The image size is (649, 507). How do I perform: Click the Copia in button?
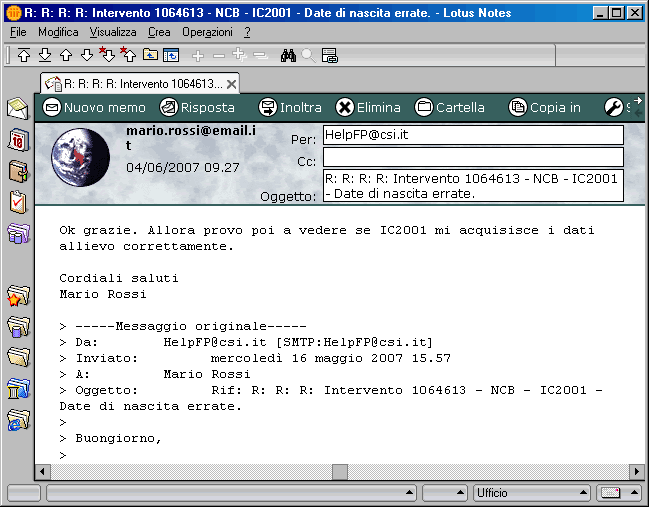[x=544, y=108]
